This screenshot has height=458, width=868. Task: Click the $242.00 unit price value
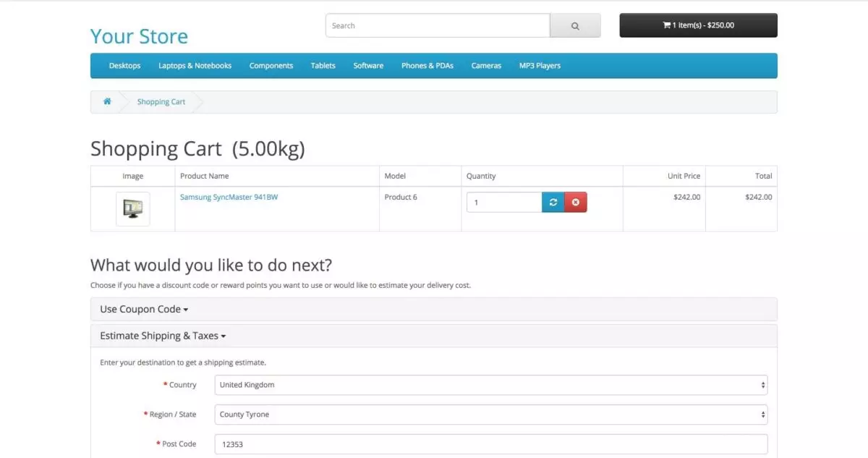coord(686,197)
